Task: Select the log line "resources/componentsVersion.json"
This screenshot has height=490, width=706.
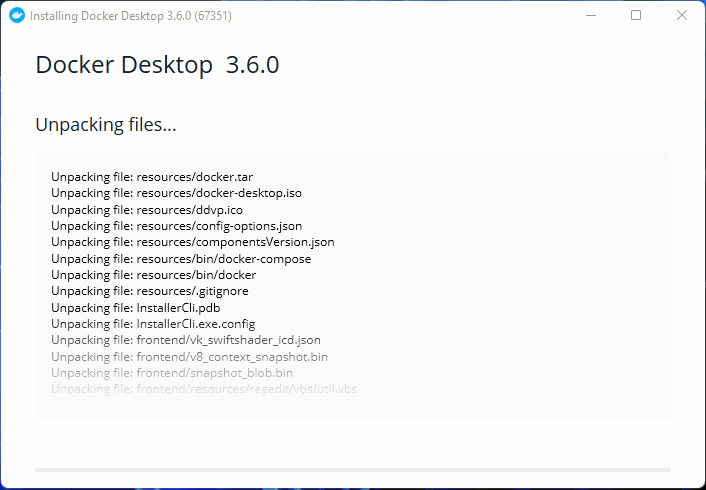Action: pos(193,242)
